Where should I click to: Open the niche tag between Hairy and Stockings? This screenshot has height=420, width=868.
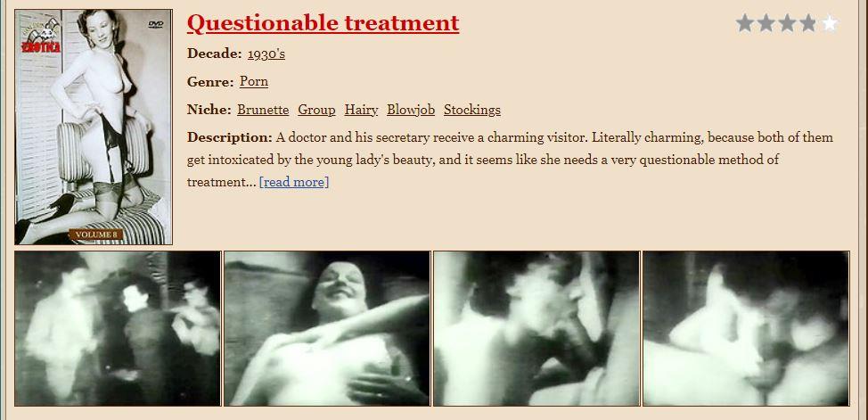pos(411,110)
